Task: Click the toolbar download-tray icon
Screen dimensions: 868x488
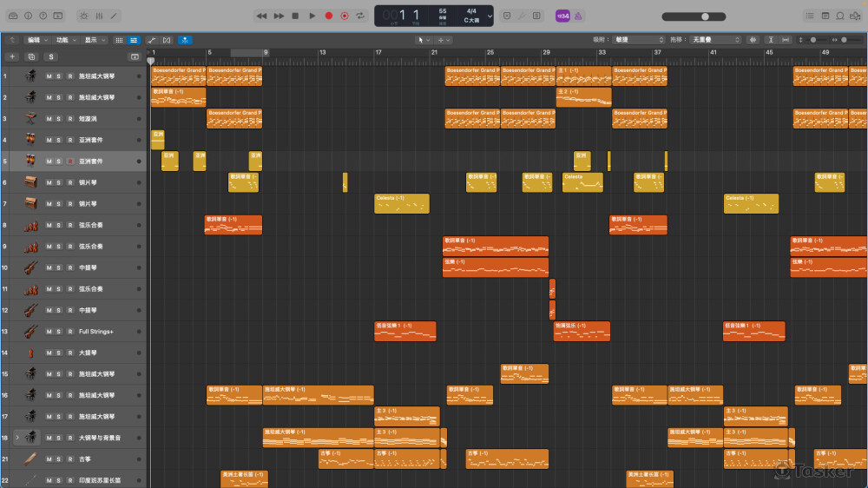Action: coord(58,16)
